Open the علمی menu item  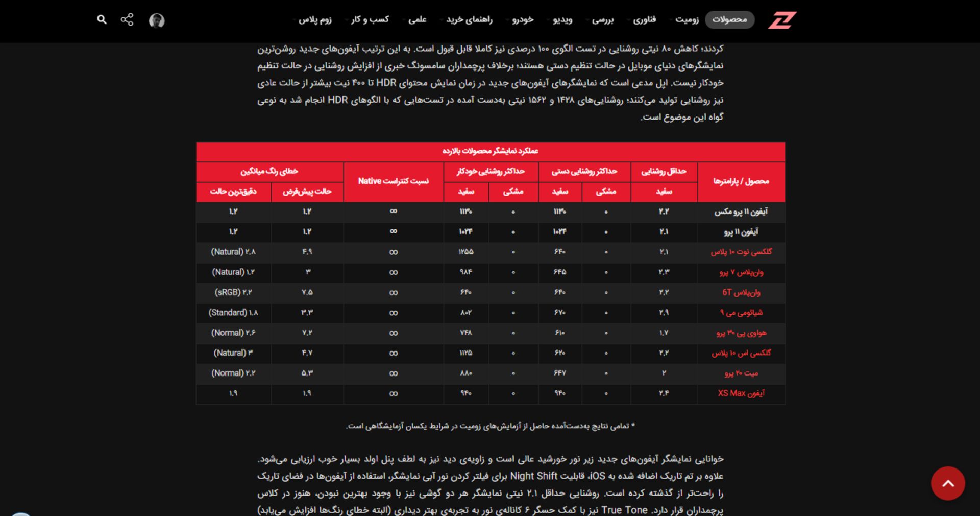pyautogui.click(x=417, y=19)
